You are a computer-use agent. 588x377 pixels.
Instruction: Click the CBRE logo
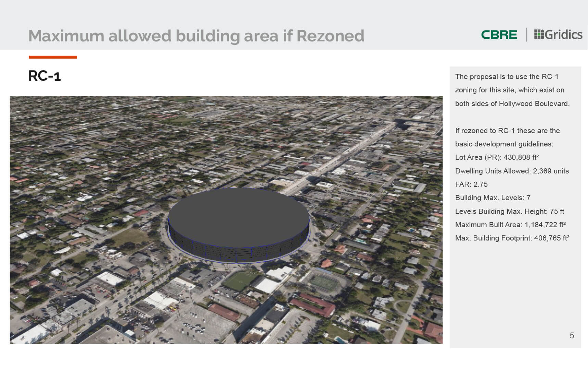(499, 35)
